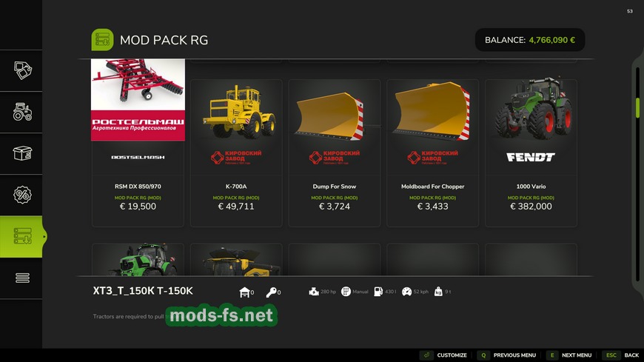The height and width of the screenshot is (362, 644).
Task: Select the highlighted green mod packs icon
Action: [x=21, y=237]
